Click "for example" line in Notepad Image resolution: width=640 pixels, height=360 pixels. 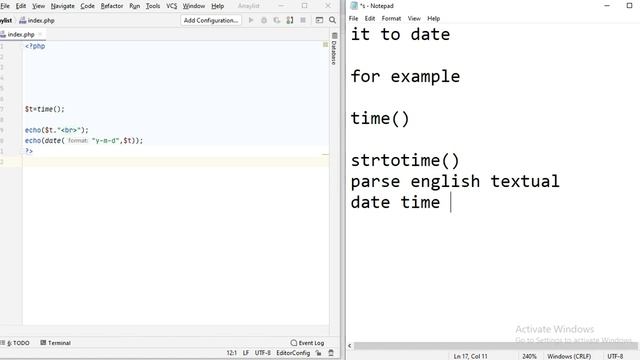pos(405,76)
